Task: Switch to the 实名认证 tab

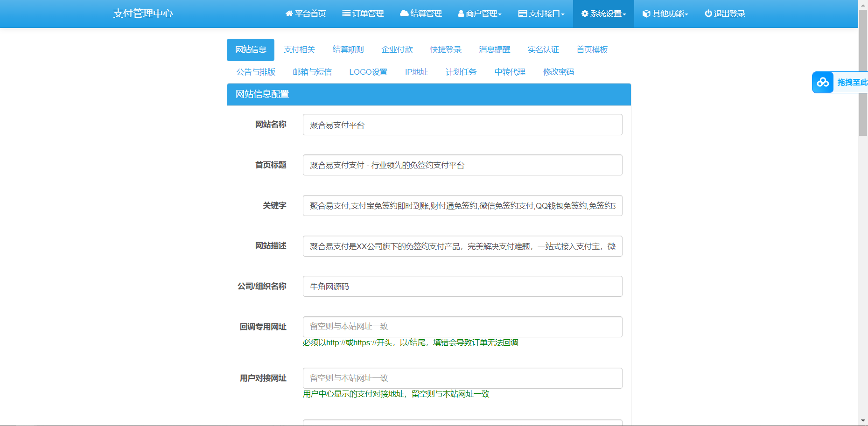Action: click(x=543, y=49)
